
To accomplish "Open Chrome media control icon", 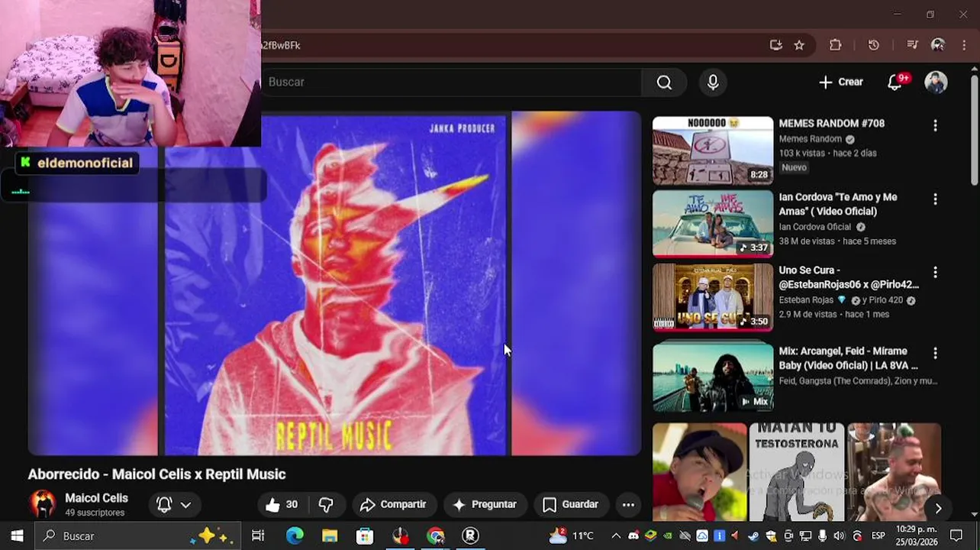I will click(x=912, y=45).
